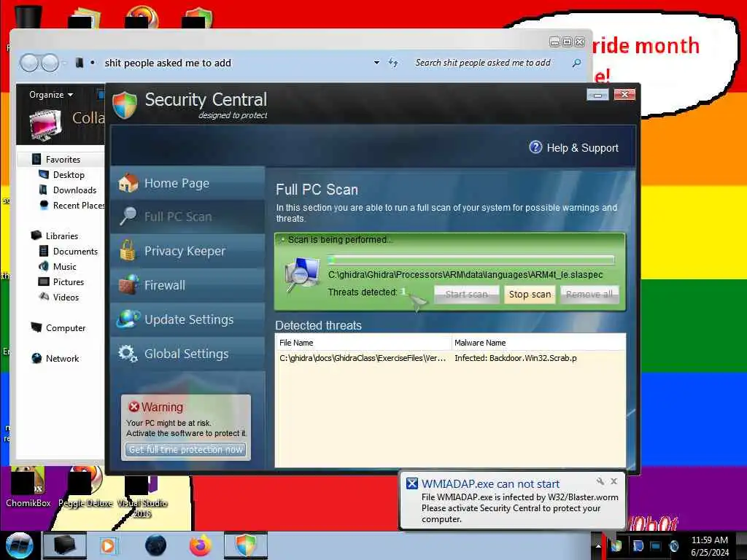Open Firefox from the taskbar

click(x=201, y=545)
